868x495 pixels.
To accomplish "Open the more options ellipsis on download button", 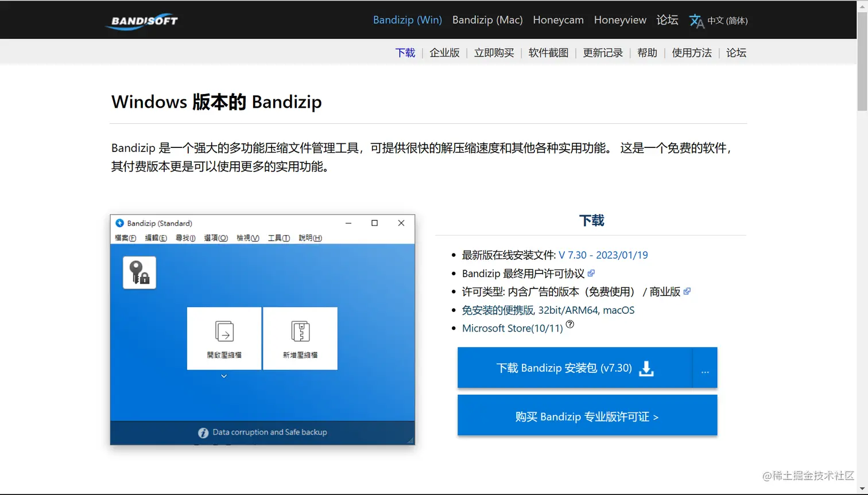I will 705,368.
